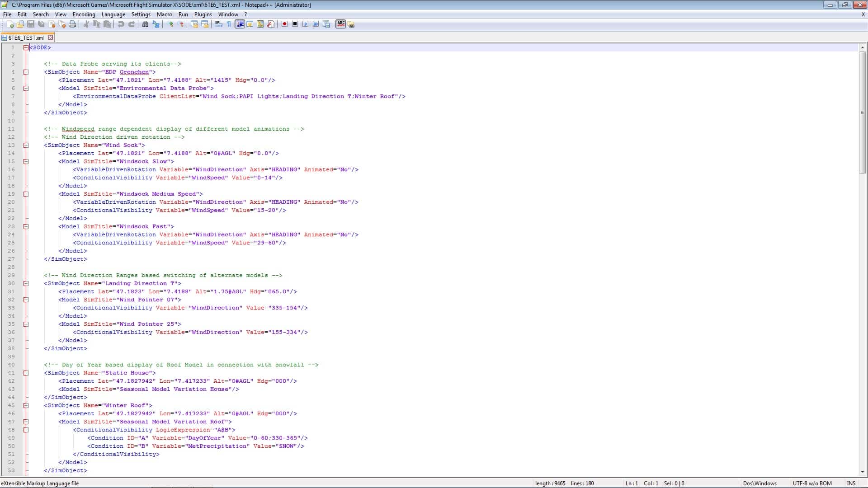Close the 6TE6_TEST.xml tab
Screen dimensions: 868x488
click(51, 38)
